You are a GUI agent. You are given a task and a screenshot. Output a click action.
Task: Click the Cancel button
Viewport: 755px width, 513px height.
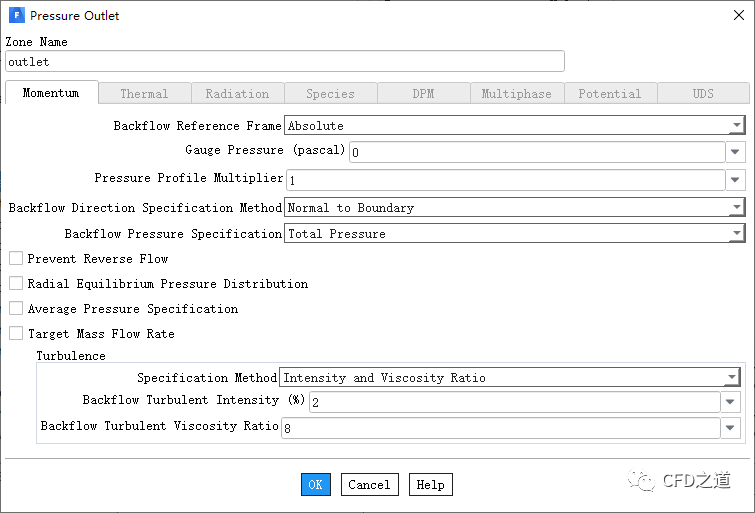369,485
